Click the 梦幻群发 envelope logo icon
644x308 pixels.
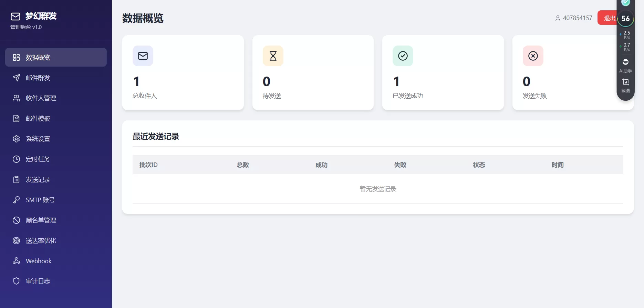pos(15,16)
